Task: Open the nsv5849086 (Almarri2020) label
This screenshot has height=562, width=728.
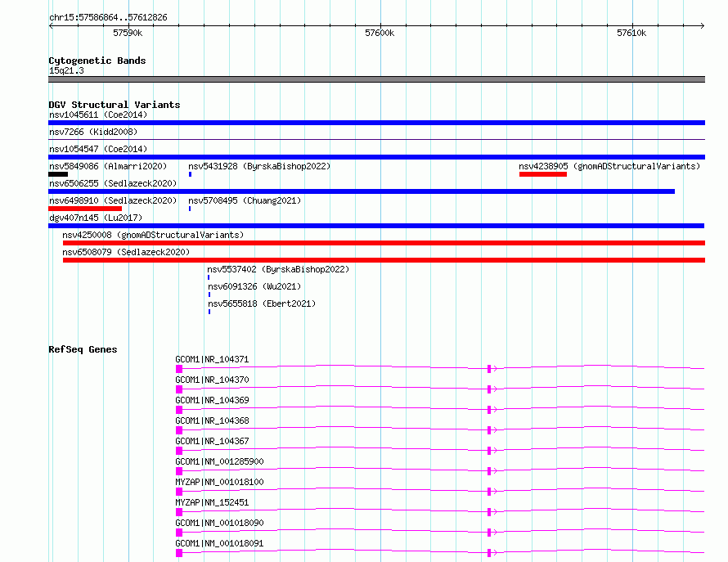Action: (x=108, y=166)
